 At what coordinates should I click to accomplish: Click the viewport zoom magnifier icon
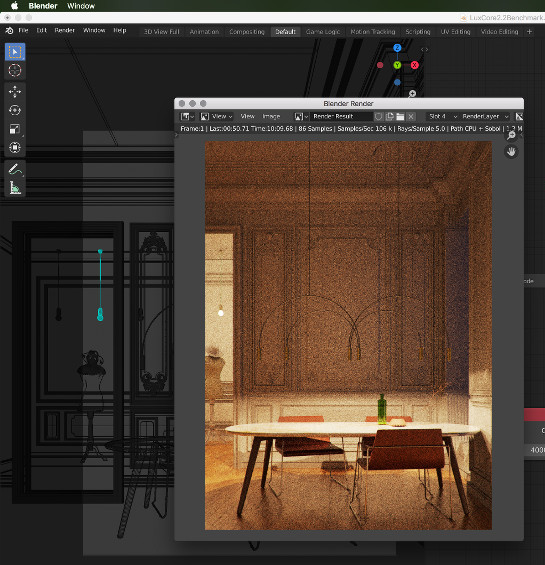point(412,94)
